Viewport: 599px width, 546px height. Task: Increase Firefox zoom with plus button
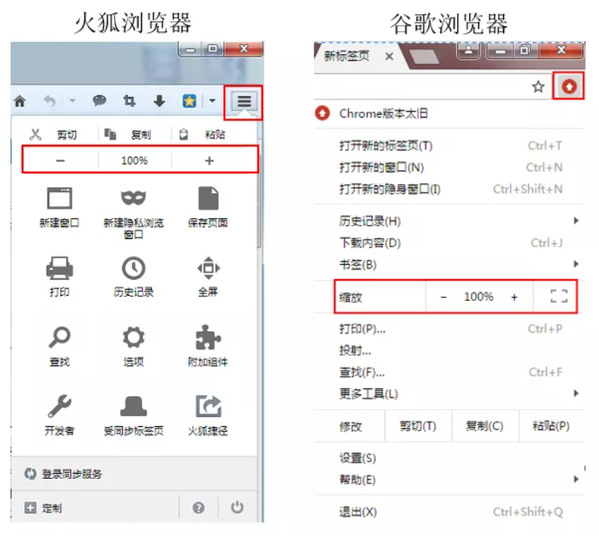click(x=209, y=160)
